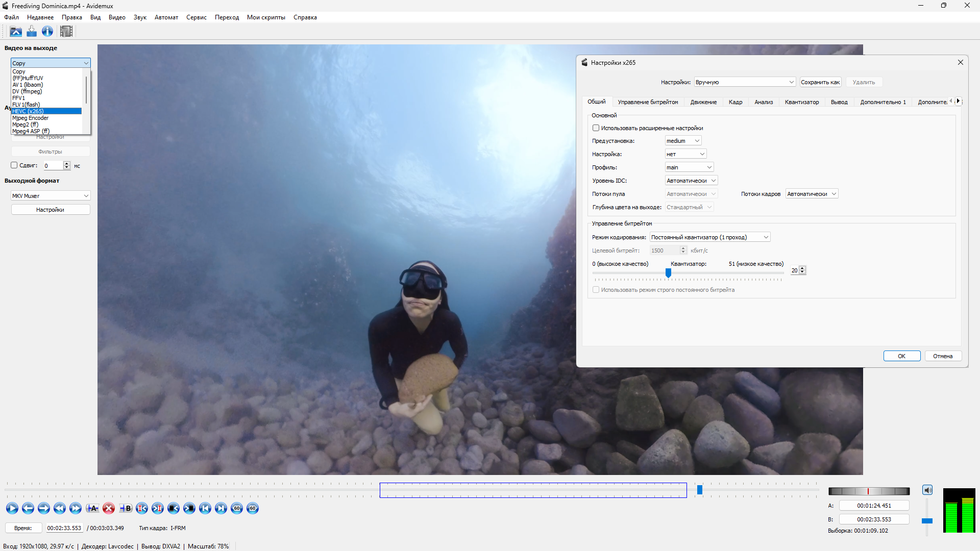Click the codec list scrollbar

(x=86, y=89)
